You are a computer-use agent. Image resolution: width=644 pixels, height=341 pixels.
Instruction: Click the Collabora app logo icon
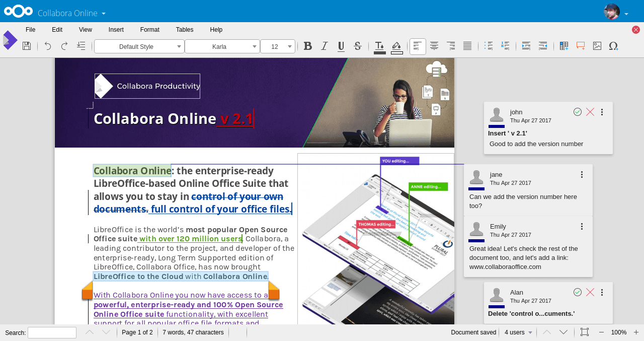point(10,40)
